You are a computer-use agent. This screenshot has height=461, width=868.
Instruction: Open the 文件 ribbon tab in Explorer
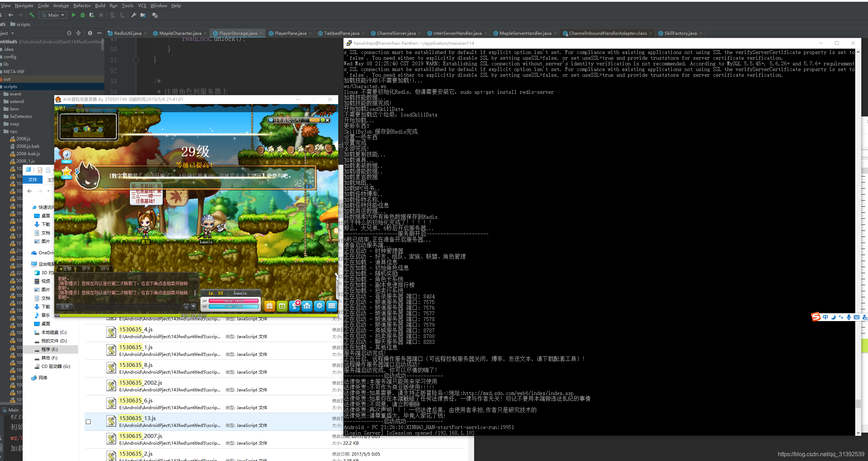coord(33,180)
